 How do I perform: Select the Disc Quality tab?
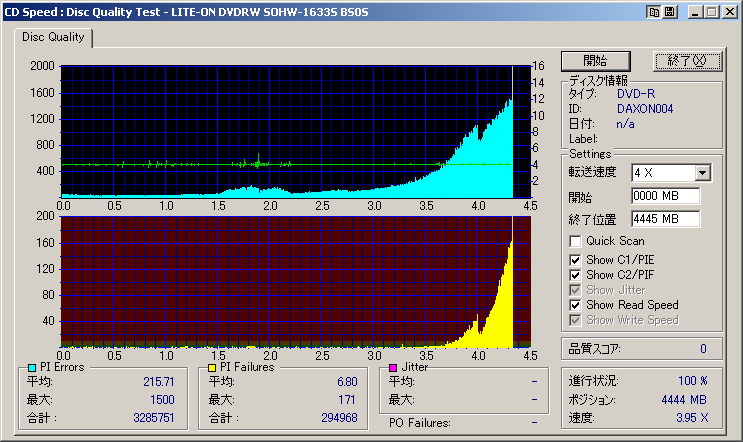click(x=53, y=37)
